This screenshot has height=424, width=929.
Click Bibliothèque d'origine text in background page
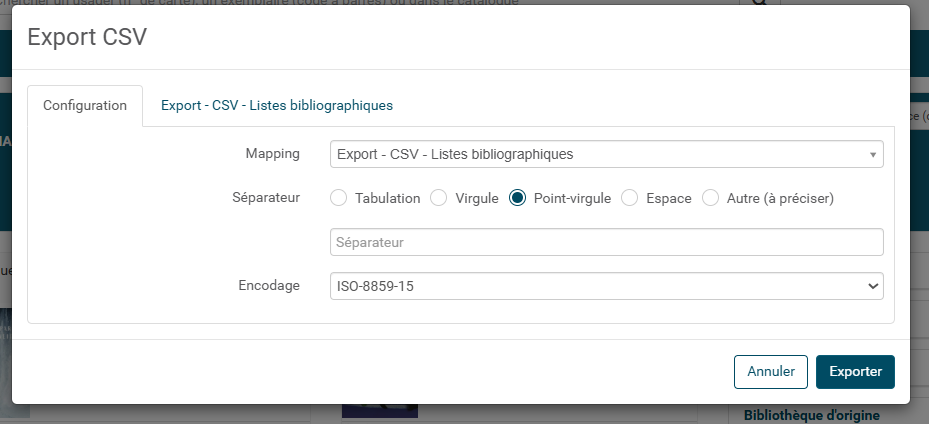point(812,415)
